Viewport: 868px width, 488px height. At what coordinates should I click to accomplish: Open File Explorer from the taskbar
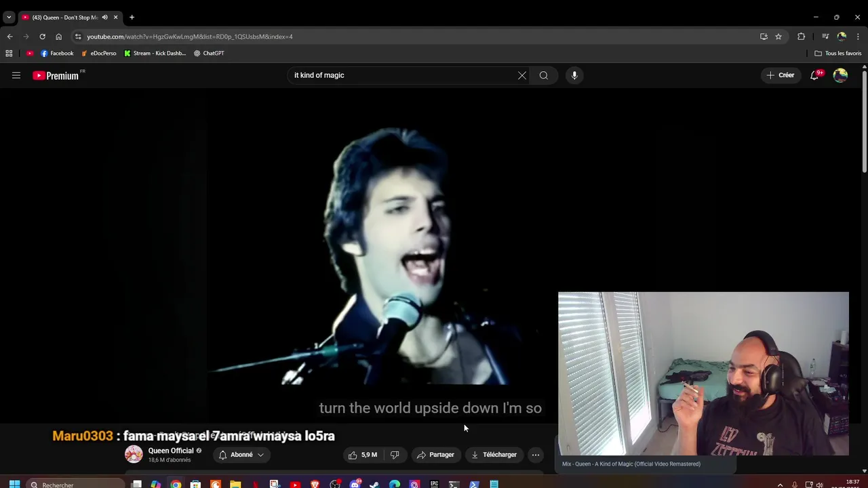[235, 484]
